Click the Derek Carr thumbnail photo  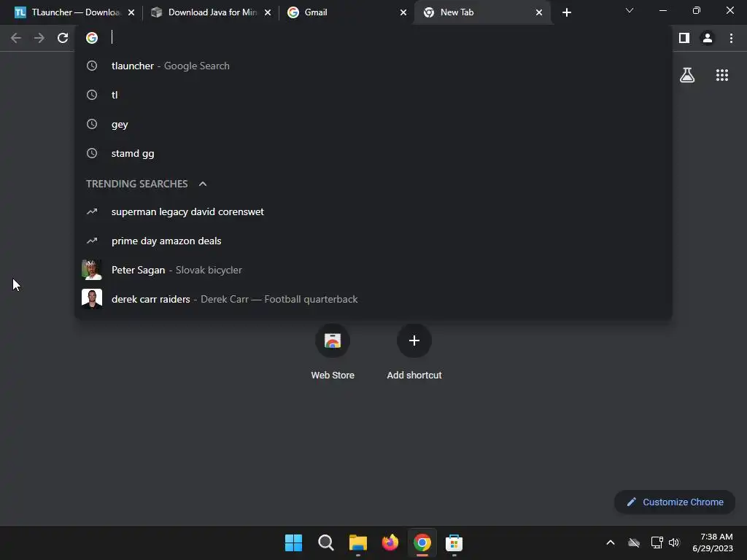tap(92, 299)
